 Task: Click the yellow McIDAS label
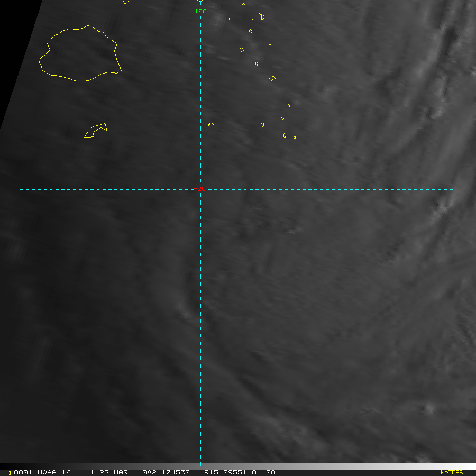tap(451, 472)
